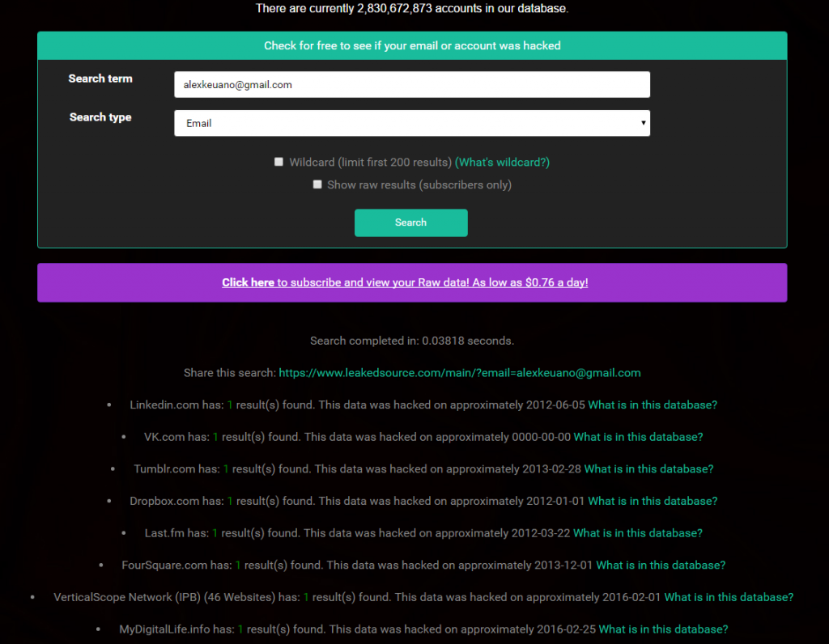Click the 'VerticalScope Network (IPB) (46 Websites)' text
The height and width of the screenshot is (644, 829).
pos(164,597)
